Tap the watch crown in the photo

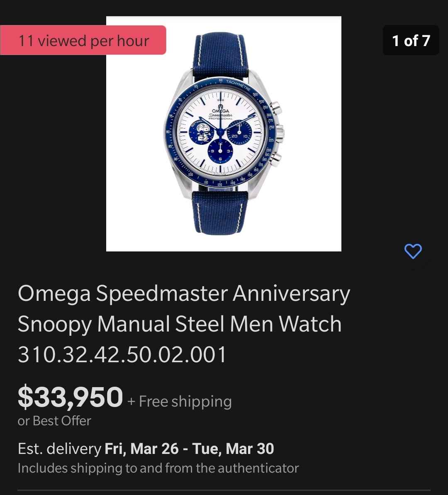click(x=280, y=133)
